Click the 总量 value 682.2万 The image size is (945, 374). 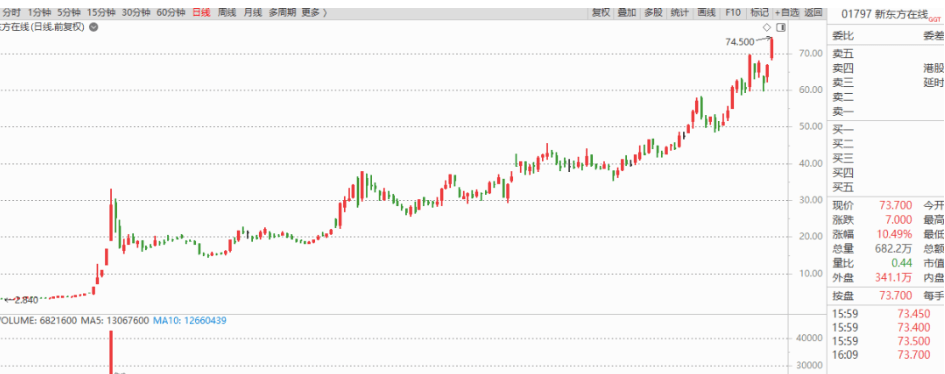[893, 249]
